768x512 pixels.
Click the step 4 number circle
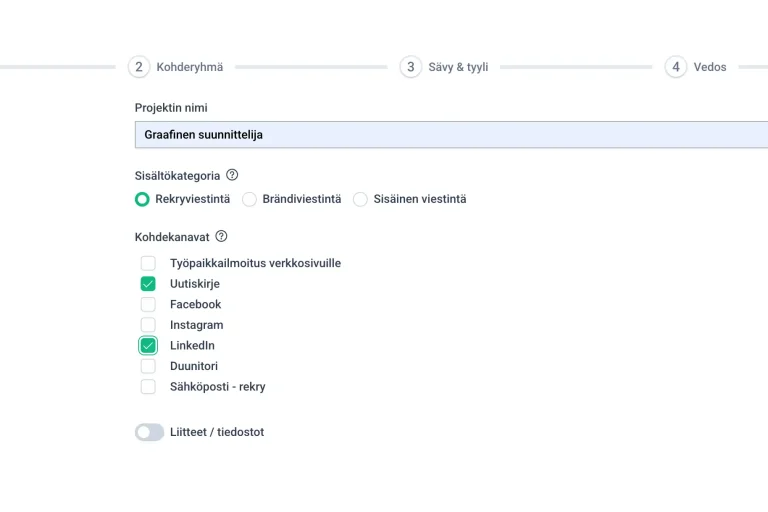pos(676,67)
